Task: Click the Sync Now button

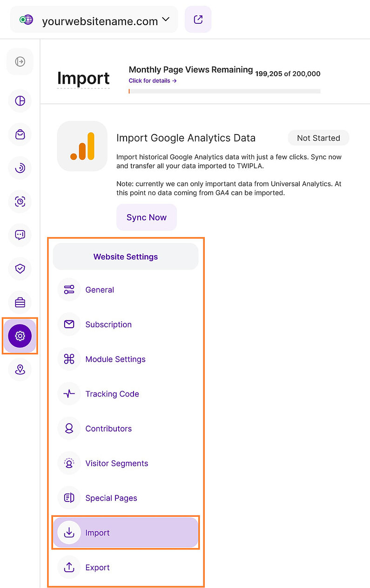Action: click(x=146, y=217)
